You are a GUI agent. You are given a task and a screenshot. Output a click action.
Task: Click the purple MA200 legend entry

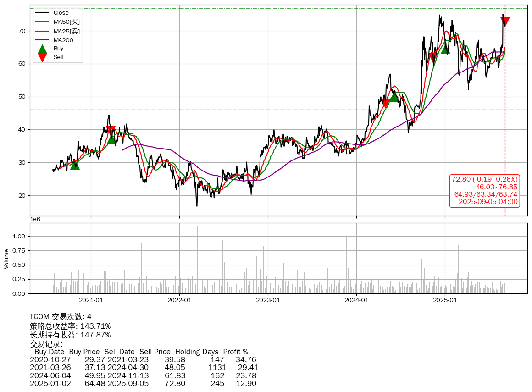[x=63, y=40]
